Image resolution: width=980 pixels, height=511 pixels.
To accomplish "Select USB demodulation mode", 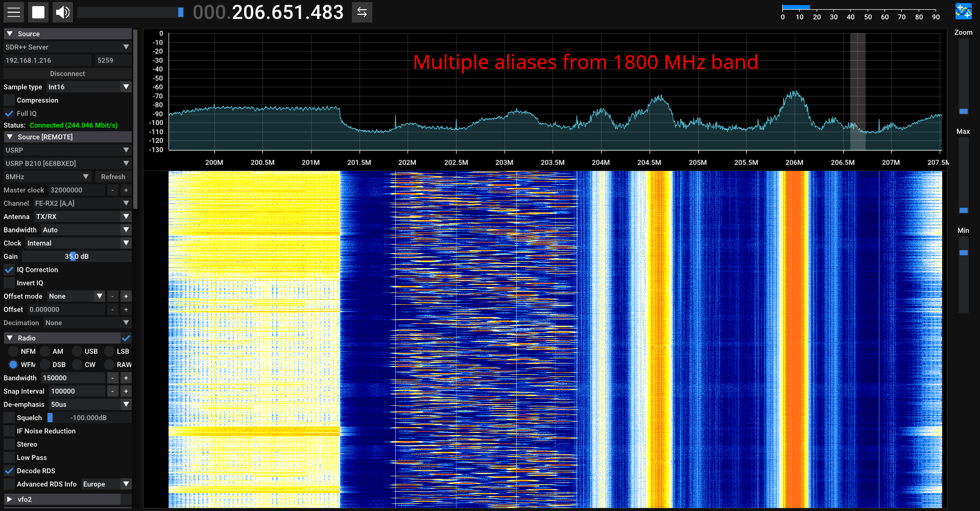I will tap(77, 351).
